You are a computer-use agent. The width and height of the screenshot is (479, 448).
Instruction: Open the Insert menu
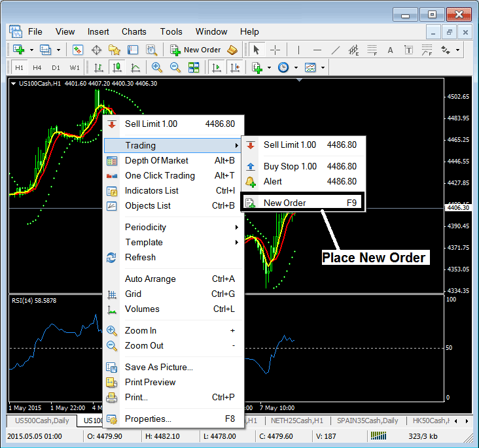(x=98, y=31)
